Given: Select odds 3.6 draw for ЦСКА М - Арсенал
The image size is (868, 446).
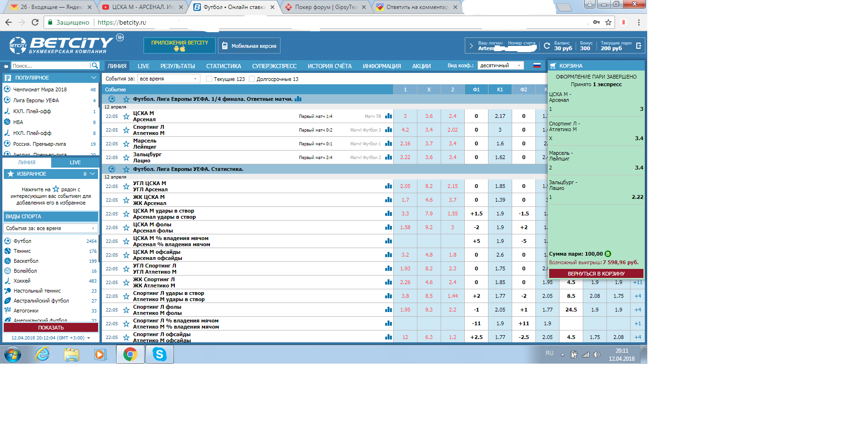Looking at the screenshot, I should click(429, 116).
